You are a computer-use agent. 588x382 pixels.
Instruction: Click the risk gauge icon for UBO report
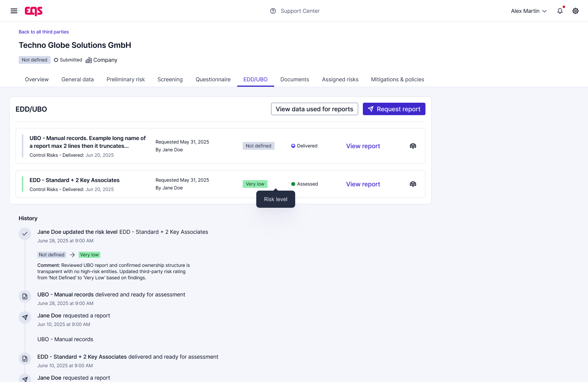413,146
